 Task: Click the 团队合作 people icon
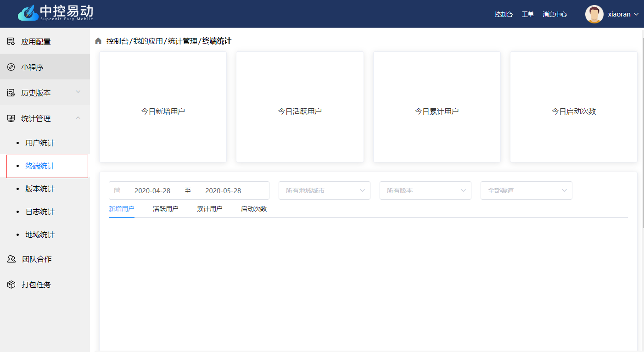11,259
